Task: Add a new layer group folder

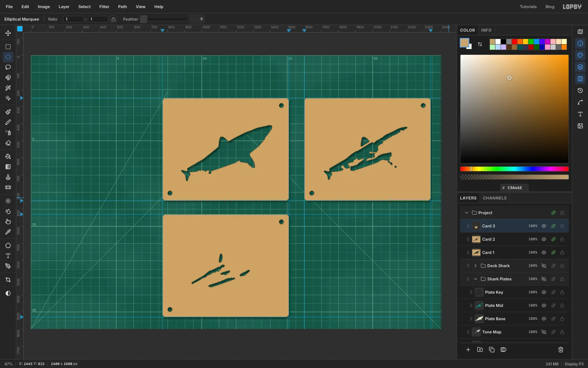Action: click(480, 350)
